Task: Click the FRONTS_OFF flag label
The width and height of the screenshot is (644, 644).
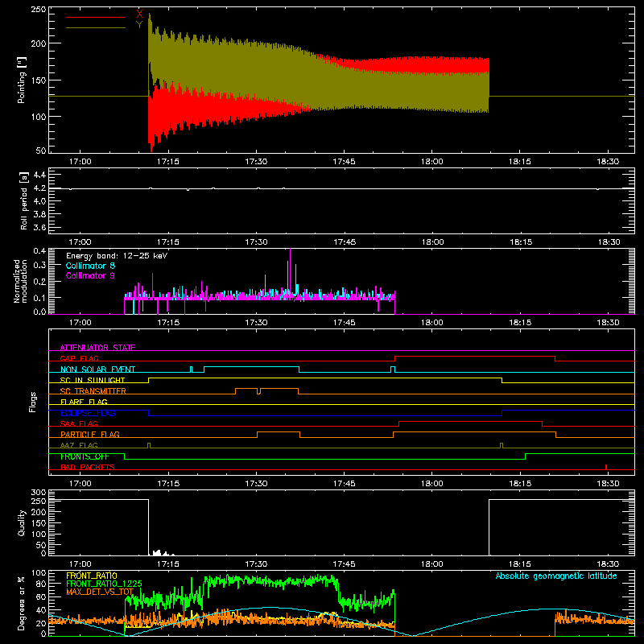Action: [x=85, y=456]
